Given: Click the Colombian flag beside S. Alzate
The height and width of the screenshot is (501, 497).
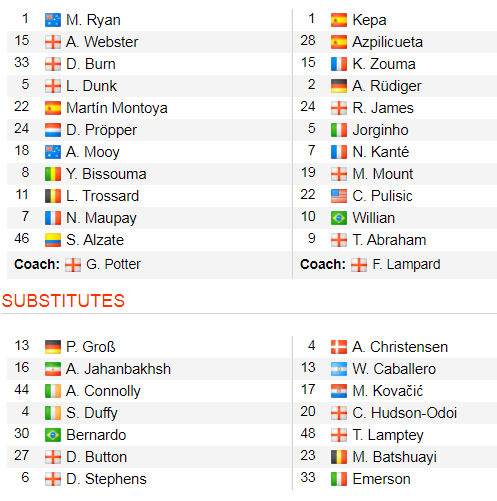Looking at the screenshot, I should pos(53,240).
